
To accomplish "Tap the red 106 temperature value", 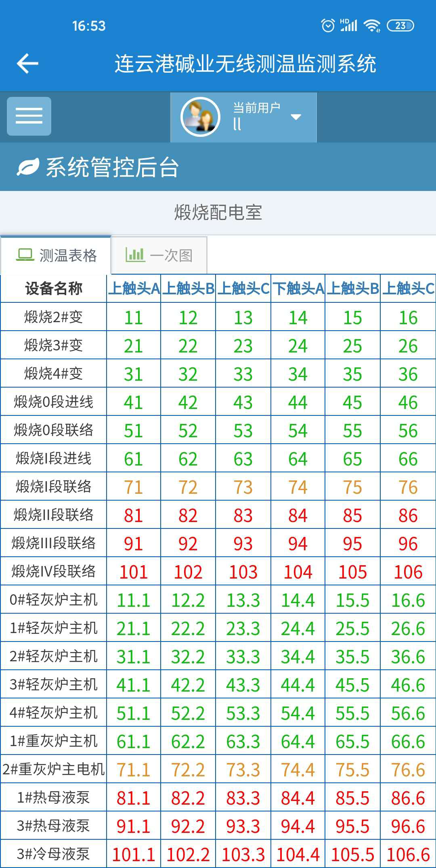I will [x=408, y=572].
